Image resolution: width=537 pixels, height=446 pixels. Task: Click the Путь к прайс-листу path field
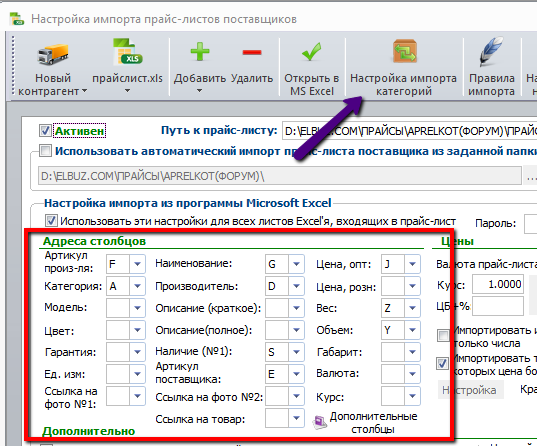tap(410, 131)
